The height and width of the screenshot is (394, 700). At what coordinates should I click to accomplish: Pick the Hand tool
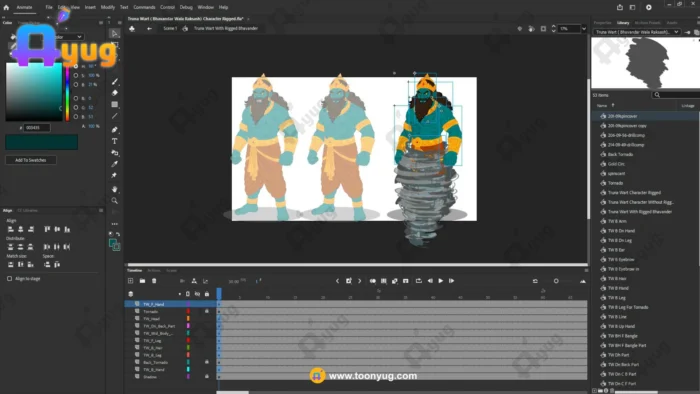click(x=115, y=189)
